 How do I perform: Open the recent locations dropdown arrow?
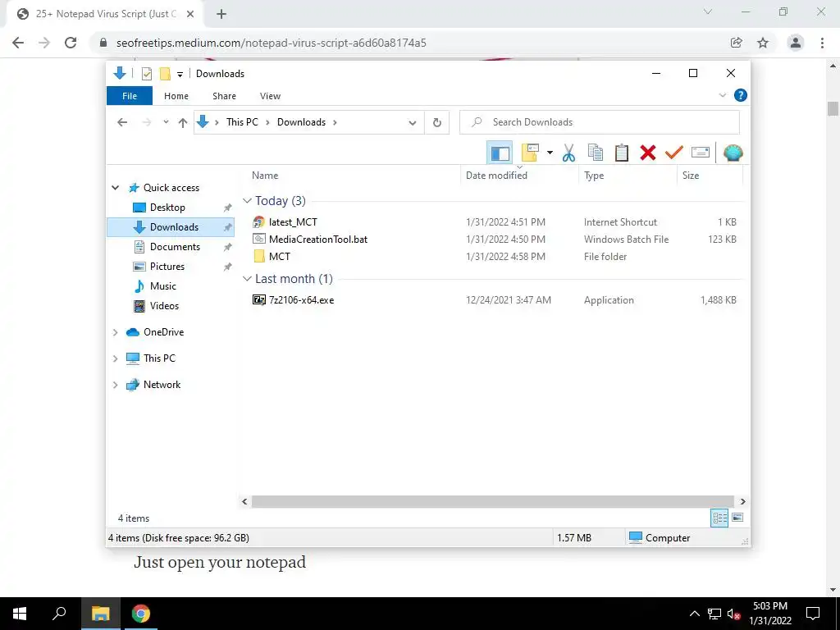tap(166, 122)
